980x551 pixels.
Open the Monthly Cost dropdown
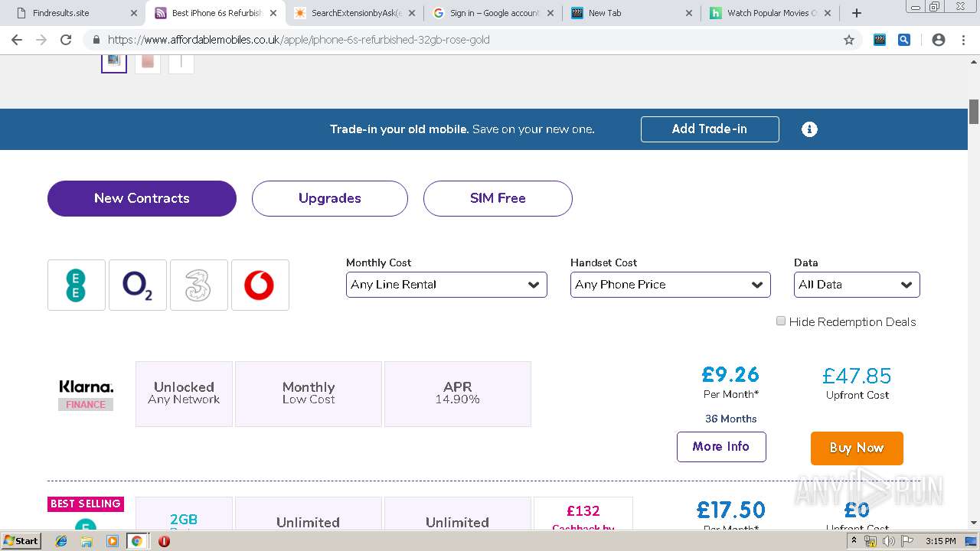(x=446, y=285)
